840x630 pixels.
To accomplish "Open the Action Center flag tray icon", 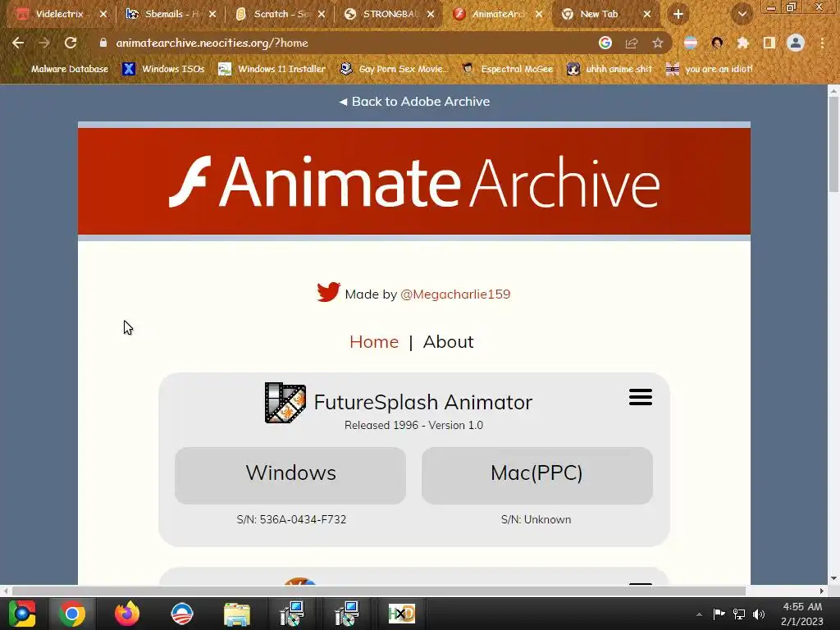I will [x=719, y=614].
